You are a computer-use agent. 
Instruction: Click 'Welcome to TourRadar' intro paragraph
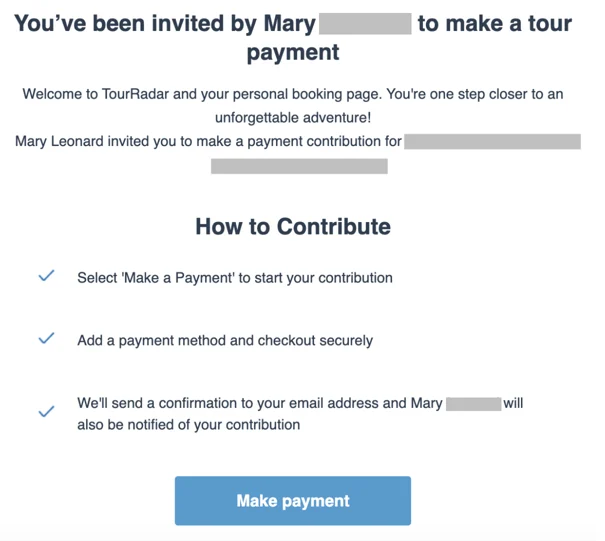(x=293, y=105)
